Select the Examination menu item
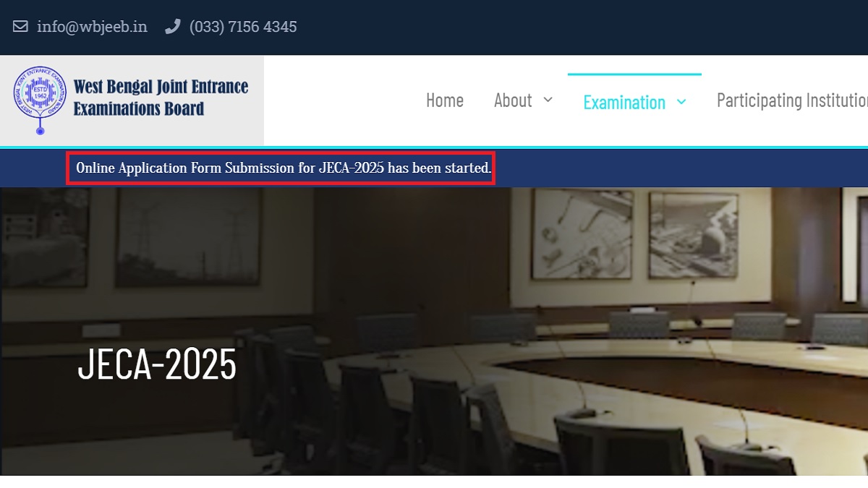The height and width of the screenshot is (488, 868). pos(624,102)
